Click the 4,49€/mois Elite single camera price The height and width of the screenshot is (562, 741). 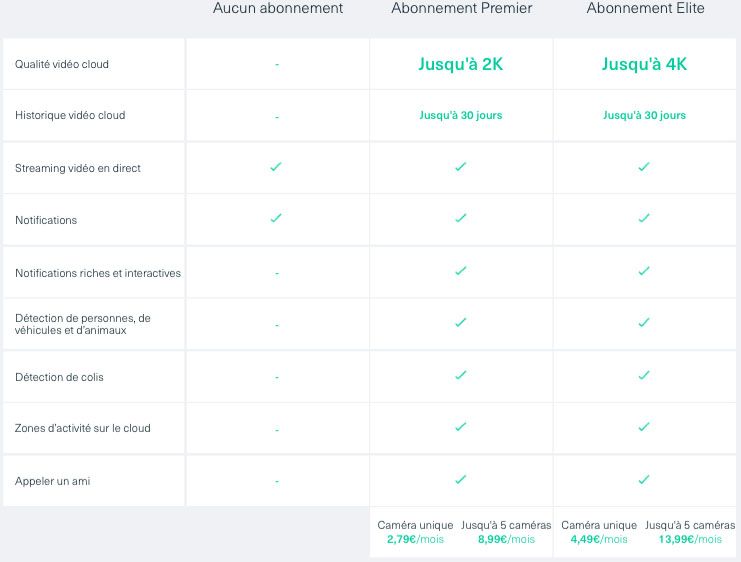pos(599,539)
